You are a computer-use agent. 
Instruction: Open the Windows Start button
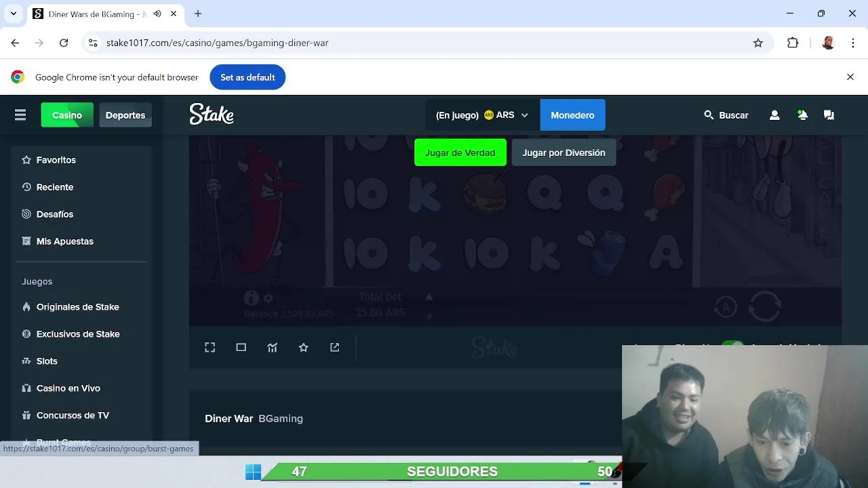(253, 472)
